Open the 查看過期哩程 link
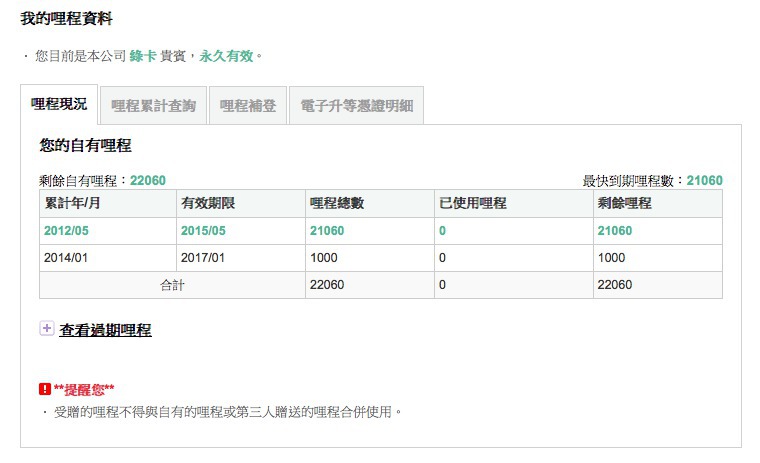Image resolution: width=760 pixels, height=463 pixels. (x=105, y=329)
